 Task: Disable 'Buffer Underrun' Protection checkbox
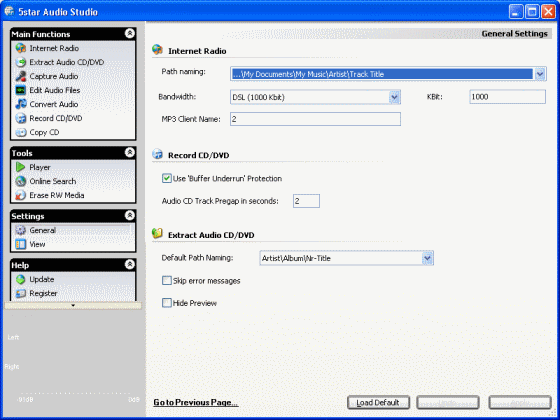[167, 178]
